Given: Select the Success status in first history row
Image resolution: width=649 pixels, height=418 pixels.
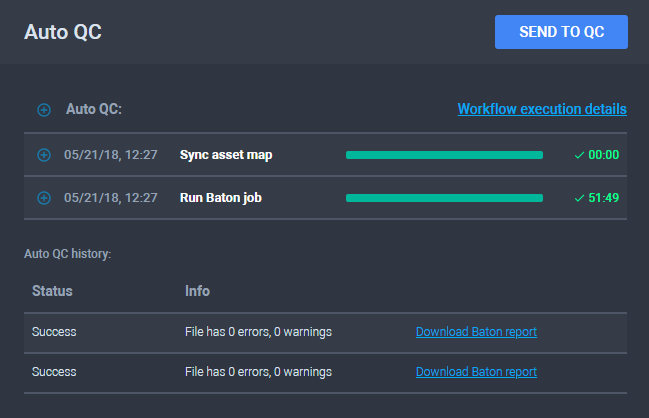Looking at the screenshot, I should (x=54, y=332).
